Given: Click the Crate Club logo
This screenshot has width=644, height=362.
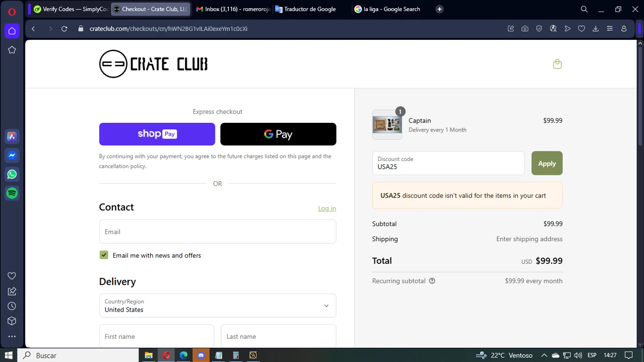Looking at the screenshot, I should 153,64.
